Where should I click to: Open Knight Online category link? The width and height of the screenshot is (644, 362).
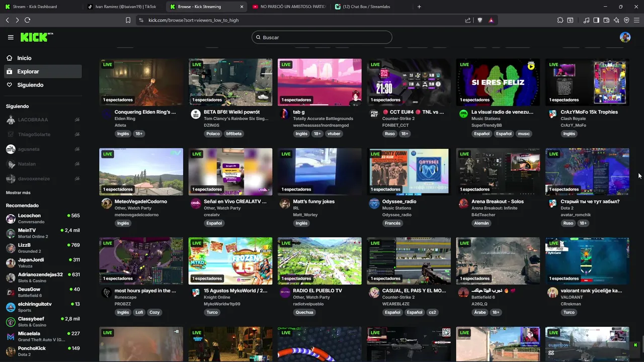point(218,297)
